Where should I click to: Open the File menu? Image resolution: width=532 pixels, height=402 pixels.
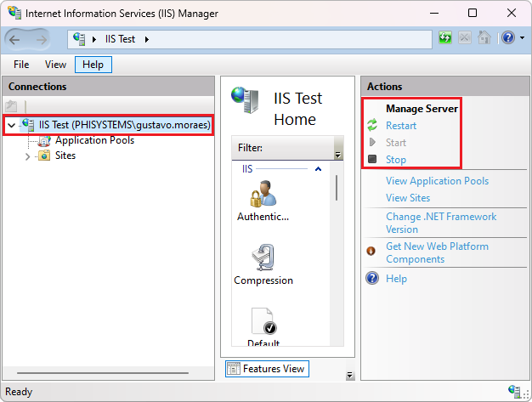coord(21,65)
